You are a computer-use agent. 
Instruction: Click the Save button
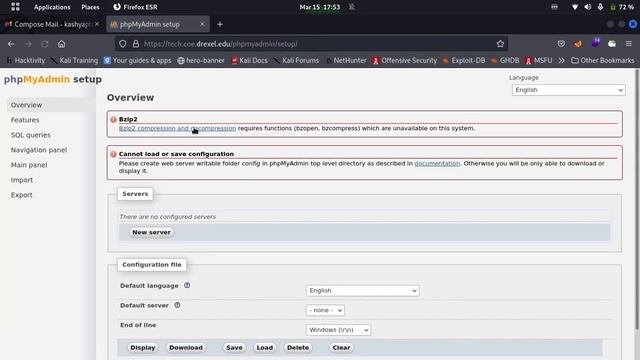tap(234, 348)
